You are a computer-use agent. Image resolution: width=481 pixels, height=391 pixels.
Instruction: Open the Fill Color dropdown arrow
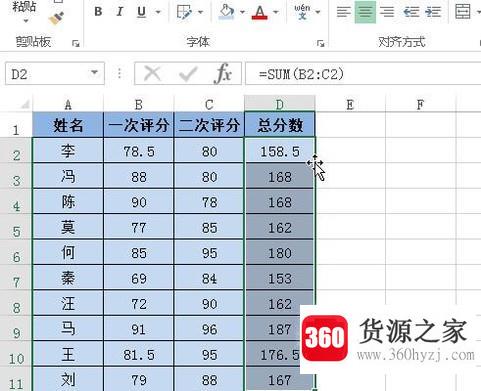point(242,12)
